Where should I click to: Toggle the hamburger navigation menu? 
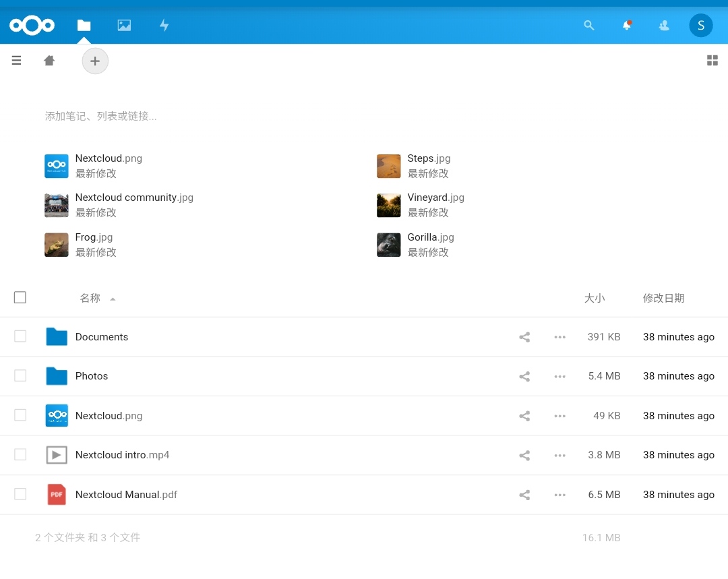[16, 61]
